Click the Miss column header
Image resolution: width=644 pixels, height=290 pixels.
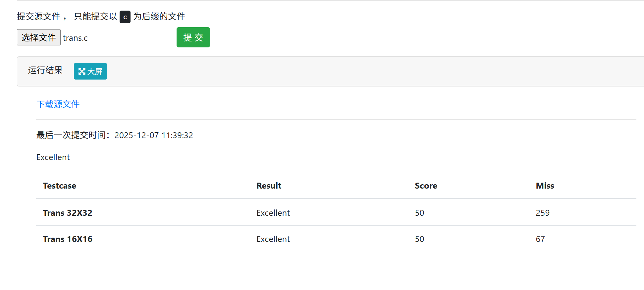tap(545, 186)
